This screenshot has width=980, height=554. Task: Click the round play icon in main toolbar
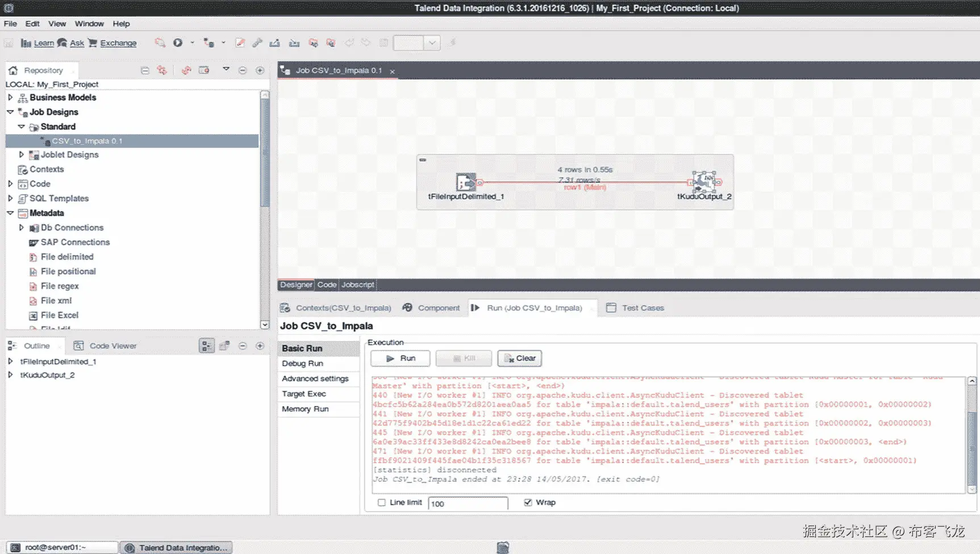(178, 43)
